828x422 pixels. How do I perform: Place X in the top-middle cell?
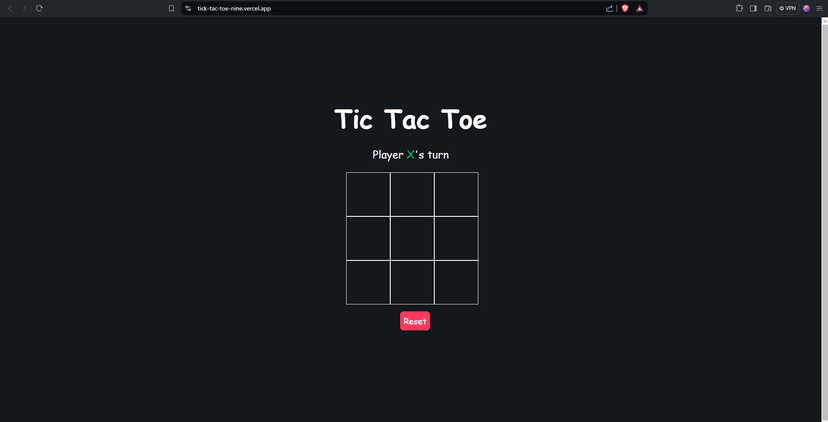tap(412, 194)
